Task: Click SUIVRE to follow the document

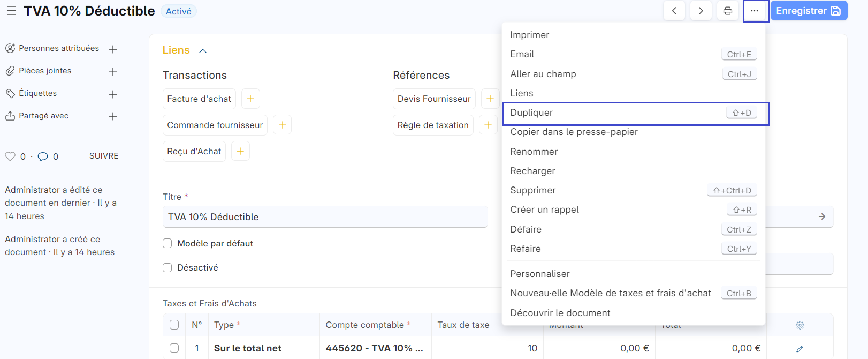Action: coord(104,156)
